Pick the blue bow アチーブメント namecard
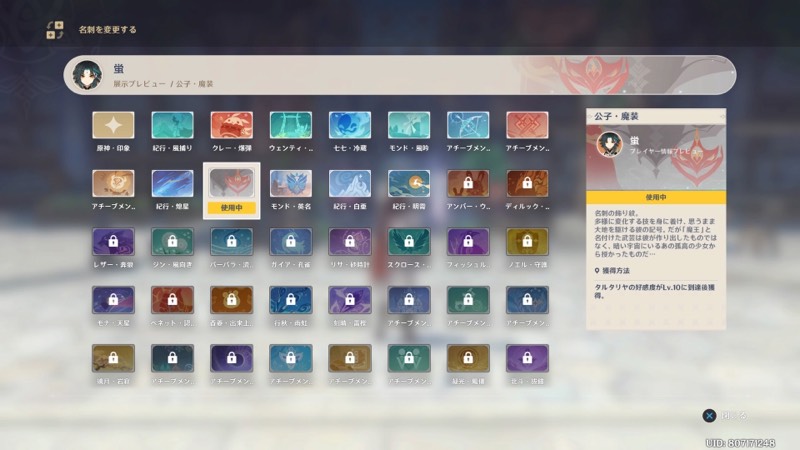This screenshot has width=800, height=450. click(468, 125)
